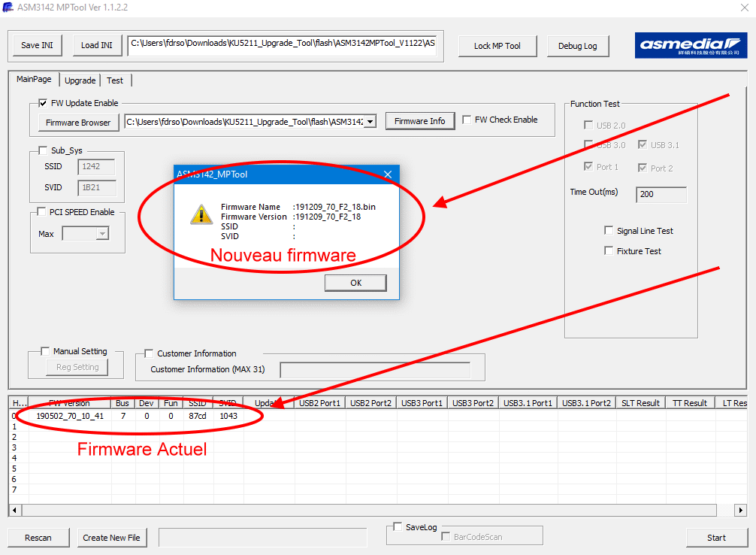The width and height of the screenshot is (756, 555).
Task: Toggle the USB 3.1 checkbox
Action: 643,145
